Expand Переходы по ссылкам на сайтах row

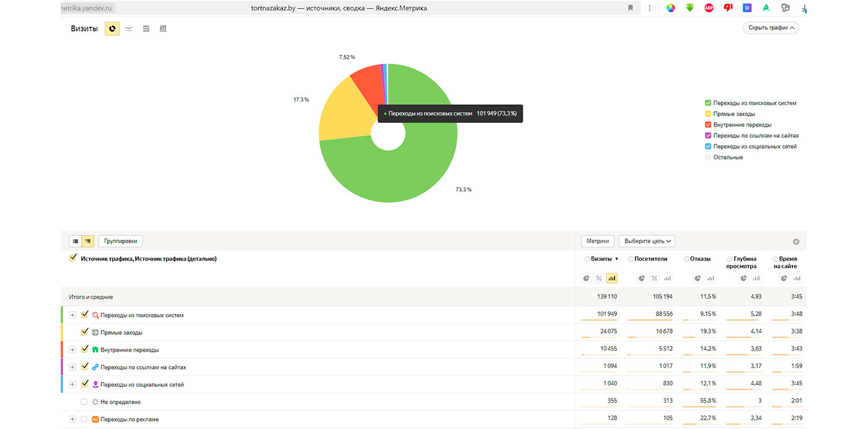tap(73, 367)
